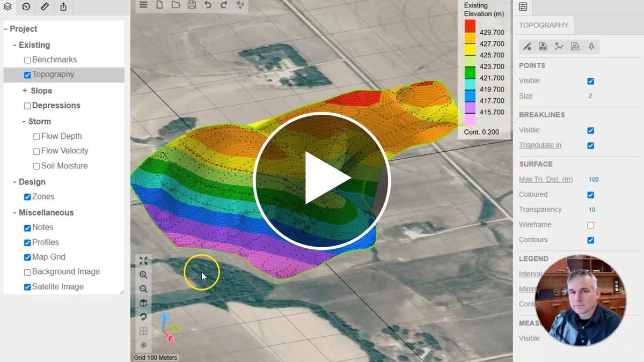Open the layers panel tab icon
The image size is (644, 362).
pos(8,7)
